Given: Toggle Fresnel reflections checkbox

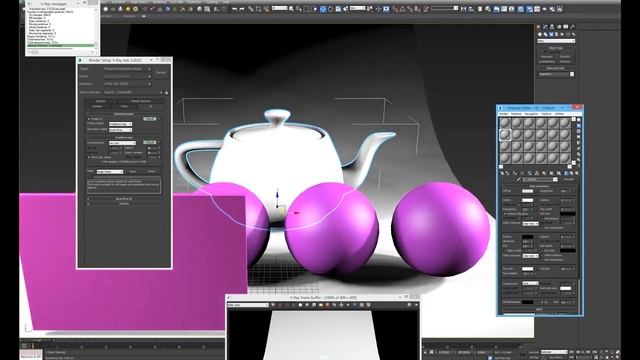Looking at the screenshot, I should [x=504, y=214].
